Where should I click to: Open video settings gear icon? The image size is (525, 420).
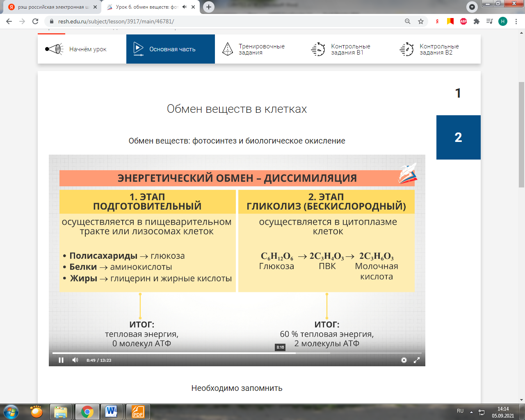(x=404, y=360)
